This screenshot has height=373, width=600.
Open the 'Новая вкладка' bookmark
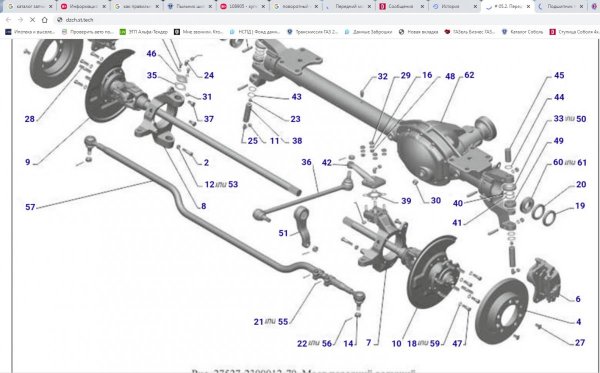[x=418, y=32]
